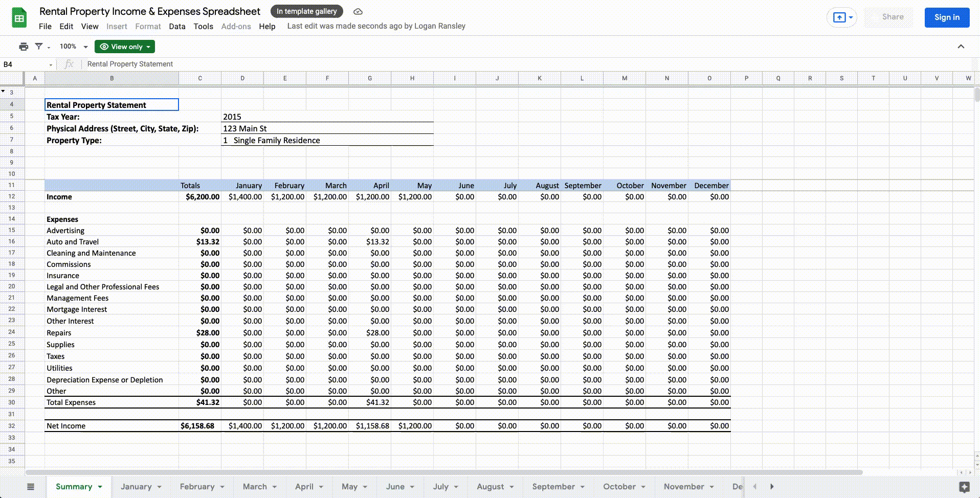Open the all sheets list icon
Screen dimensions: 980x498
click(x=31, y=487)
